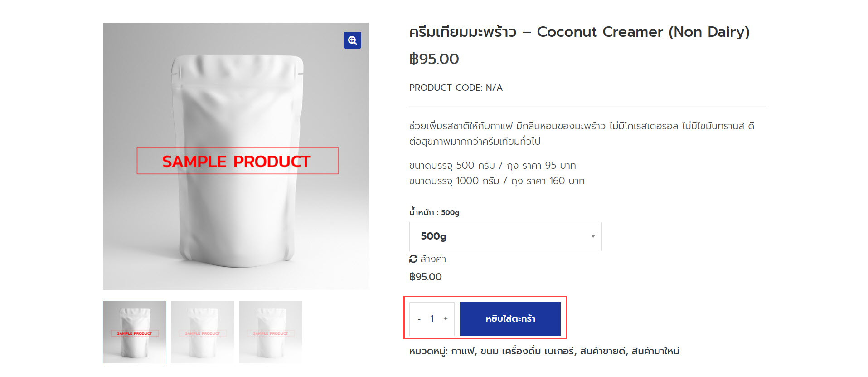This screenshot has height=377, width=868.
Task: Click the หยิบใส่ตะกร้า add-to-cart button
Action: click(x=510, y=319)
